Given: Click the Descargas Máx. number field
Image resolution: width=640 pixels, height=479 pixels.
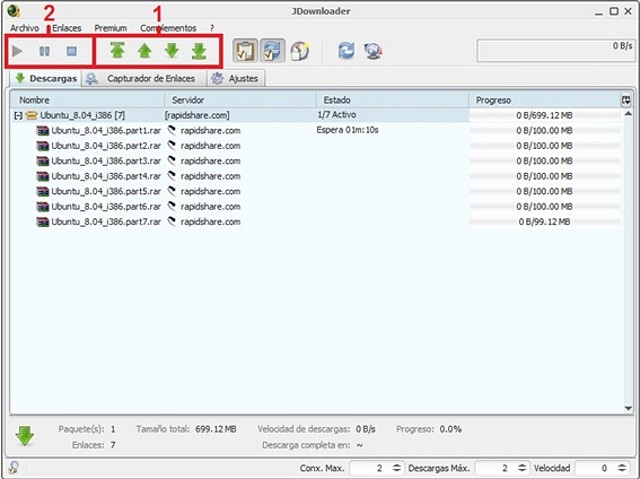Looking at the screenshot, I should (x=495, y=468).
